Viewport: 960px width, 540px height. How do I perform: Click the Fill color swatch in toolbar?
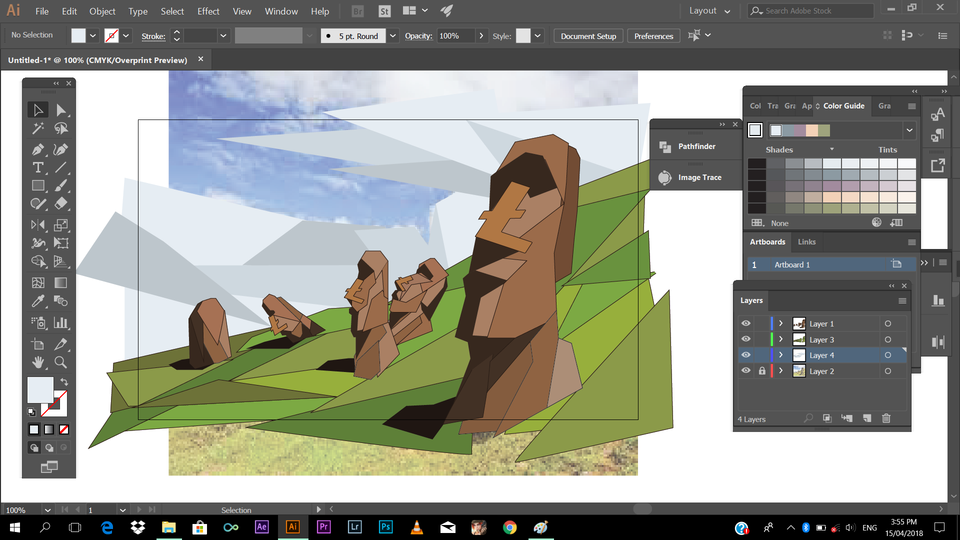click(40, 388)
